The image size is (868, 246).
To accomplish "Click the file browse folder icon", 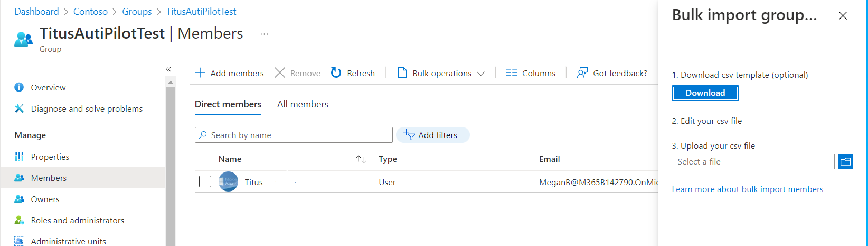I will (845, 162).
